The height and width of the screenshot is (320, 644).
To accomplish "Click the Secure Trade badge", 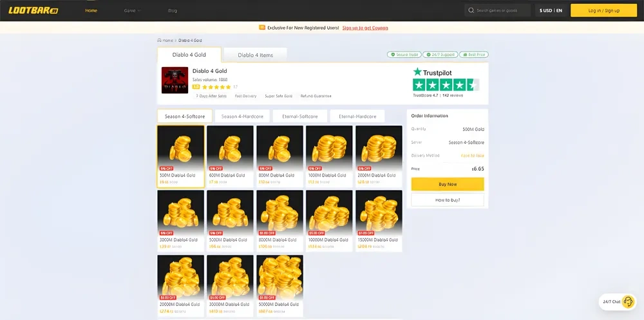I will point(404,55).
